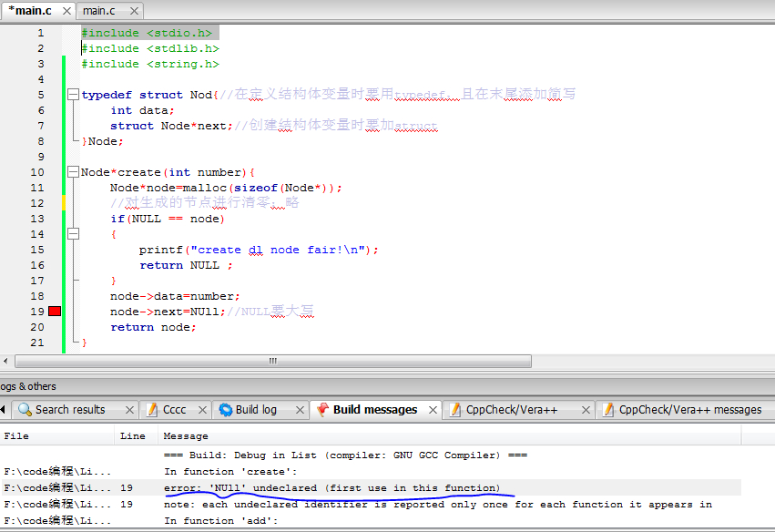775x532 pixels.
Task: Click the CppCheck/Vera++ messages tab icon
Action: click(x=608, y=410)
